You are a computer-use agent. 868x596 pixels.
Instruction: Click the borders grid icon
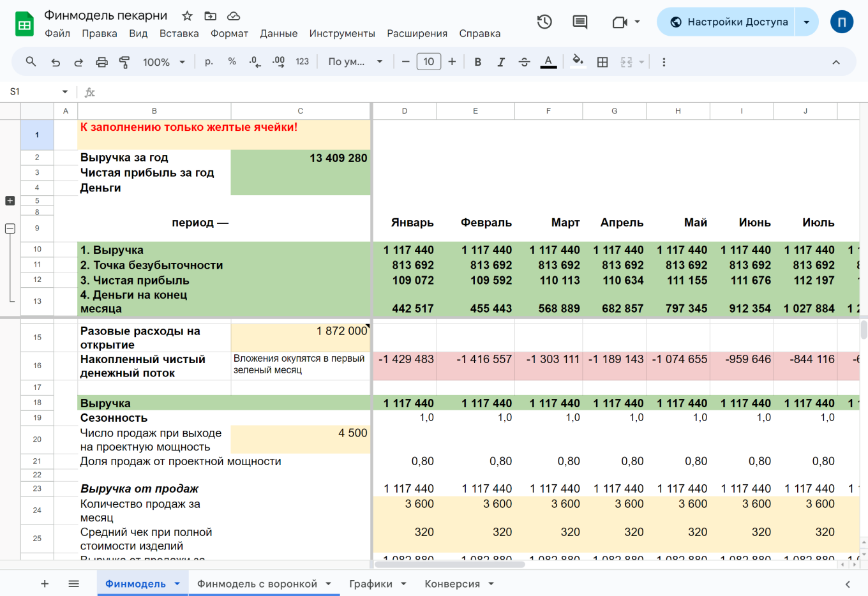pos(602,62)
